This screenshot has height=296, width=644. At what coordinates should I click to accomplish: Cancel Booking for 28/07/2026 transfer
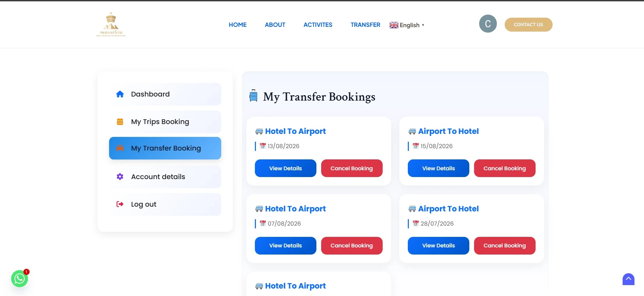coord(505,246)
